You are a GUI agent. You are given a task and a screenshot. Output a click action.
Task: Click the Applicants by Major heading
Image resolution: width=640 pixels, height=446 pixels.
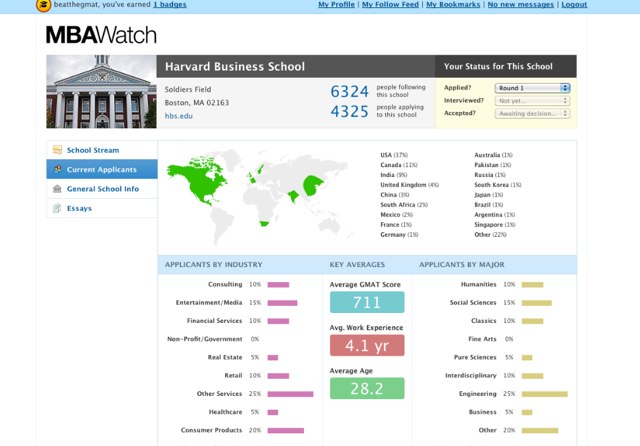(x=462, y=264)
